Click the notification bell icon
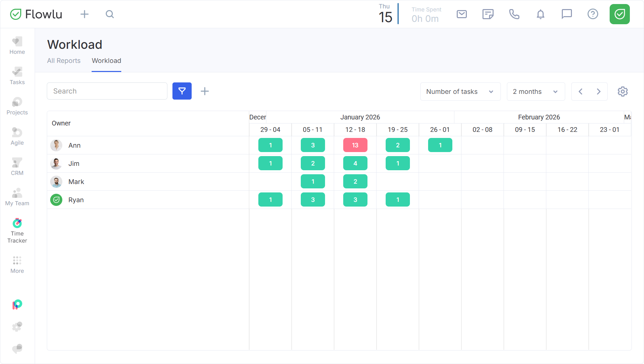The image size is (644, 364). click(x=540, y=14)
